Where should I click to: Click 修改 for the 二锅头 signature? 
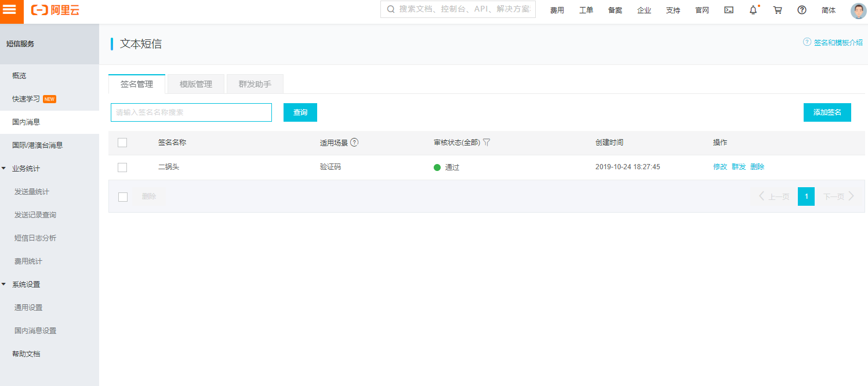tap(720, 167)
